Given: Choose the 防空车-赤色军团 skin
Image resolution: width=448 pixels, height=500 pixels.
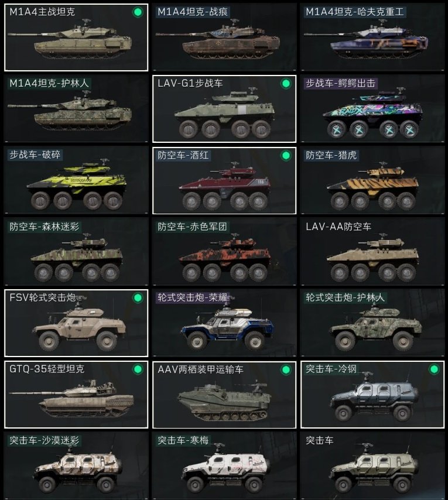Looking at the screenshot, I should pos(224,252).
